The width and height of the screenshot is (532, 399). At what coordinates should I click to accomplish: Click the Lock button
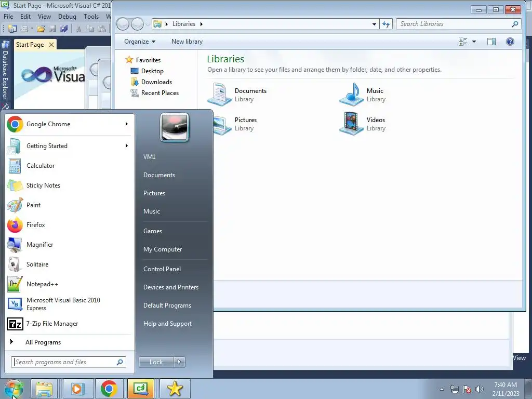[156, 362]
